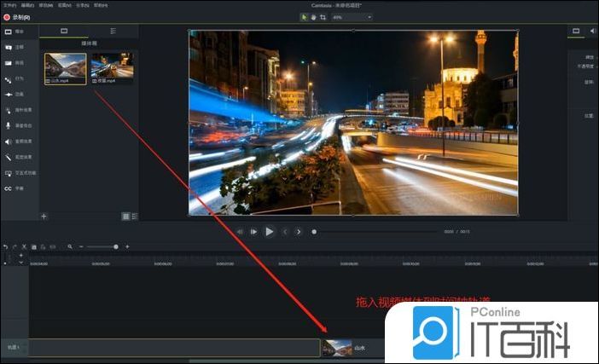Switch media bin to list view
This screenshot has width=599, height=364.
[135, 217]
